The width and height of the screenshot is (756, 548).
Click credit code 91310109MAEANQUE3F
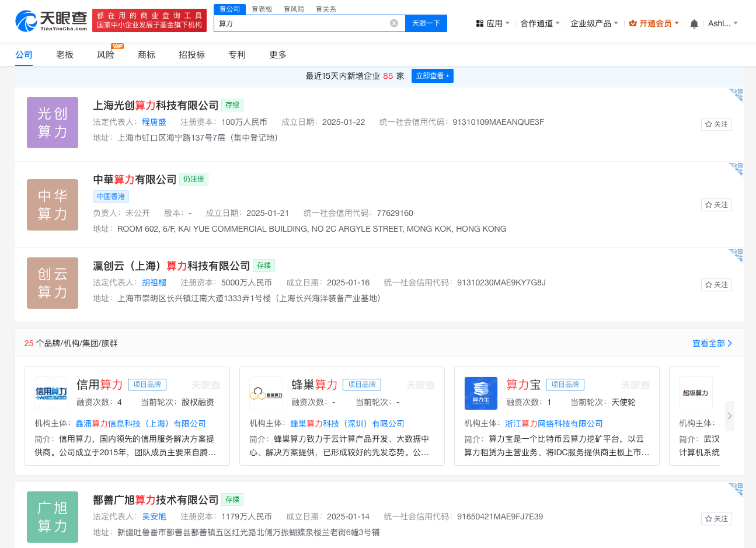(498, 122)
